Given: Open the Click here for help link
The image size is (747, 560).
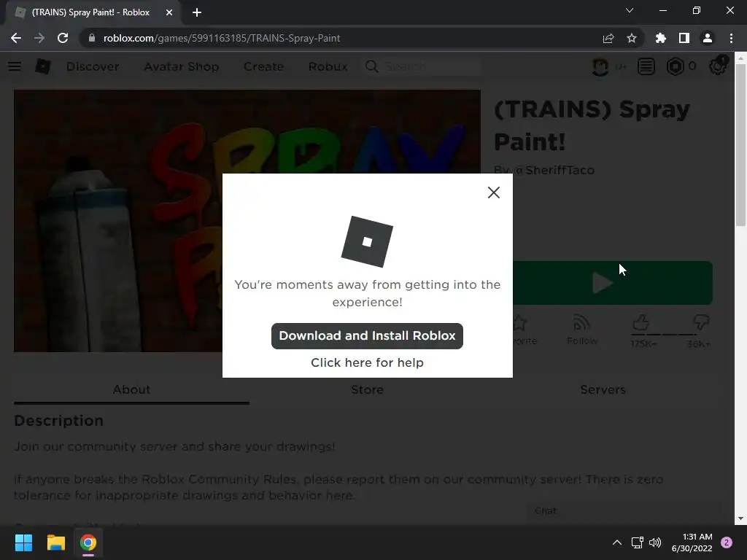Looking at the screenshot, I should (367, 363).
